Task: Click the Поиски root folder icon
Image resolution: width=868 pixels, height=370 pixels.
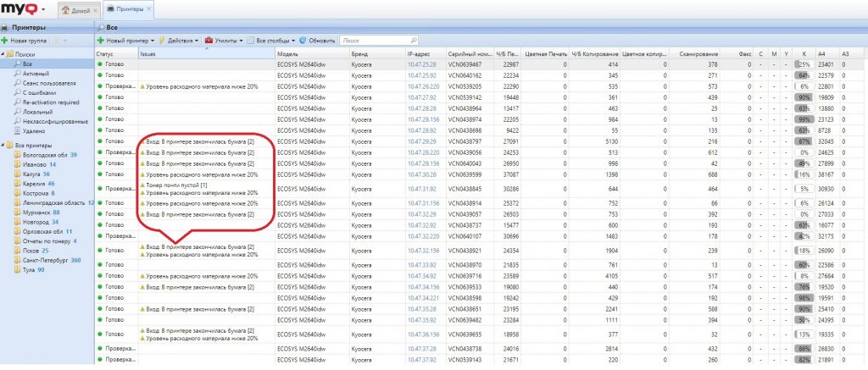Action: point(10,54)
